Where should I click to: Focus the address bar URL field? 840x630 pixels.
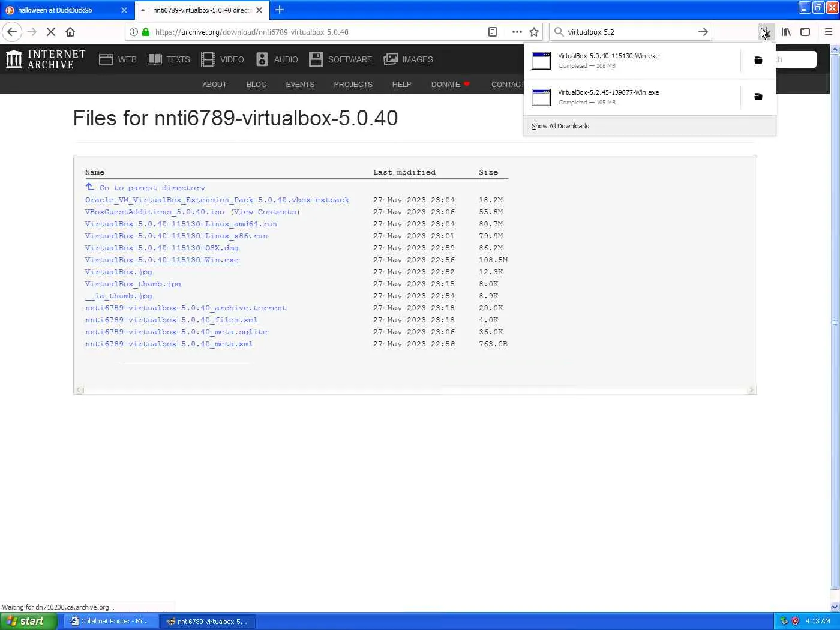(318, 32)
